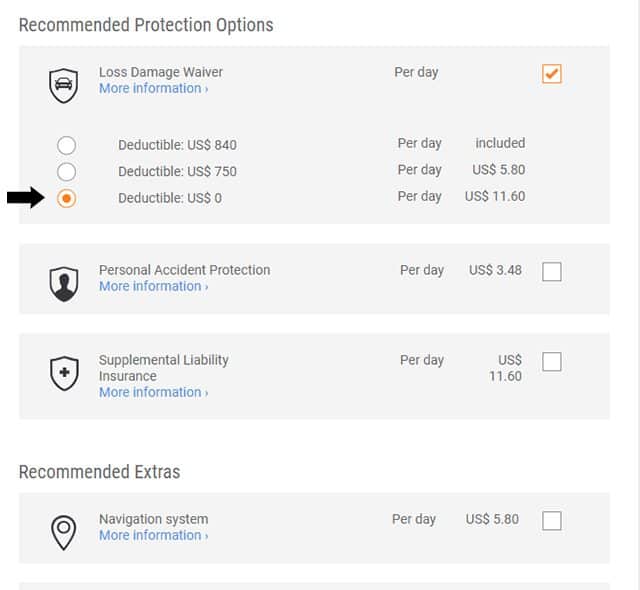Screen dimensions: 640x590
Task: Enable the Personal Accident Protection checkbox
Action: (552, 272)
